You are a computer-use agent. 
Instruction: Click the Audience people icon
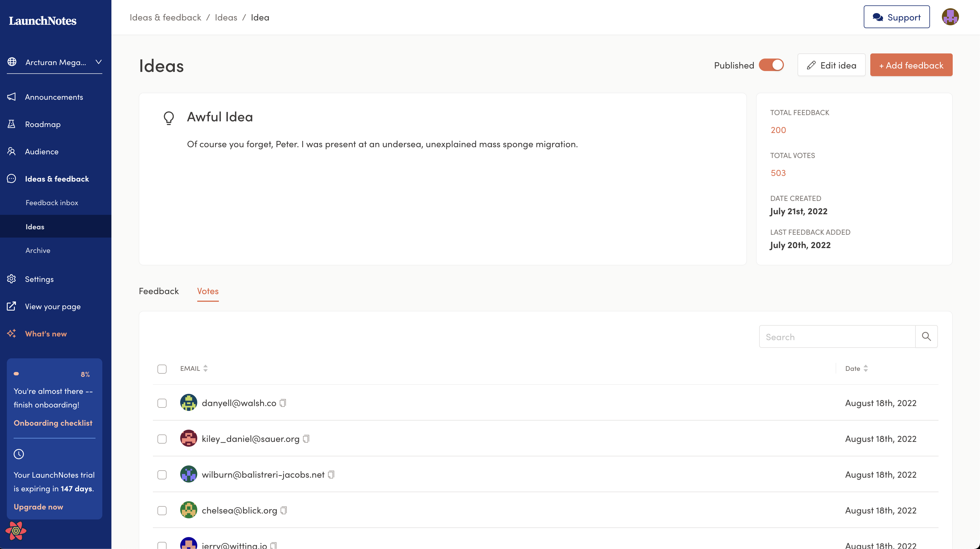(x=11, y=151)
